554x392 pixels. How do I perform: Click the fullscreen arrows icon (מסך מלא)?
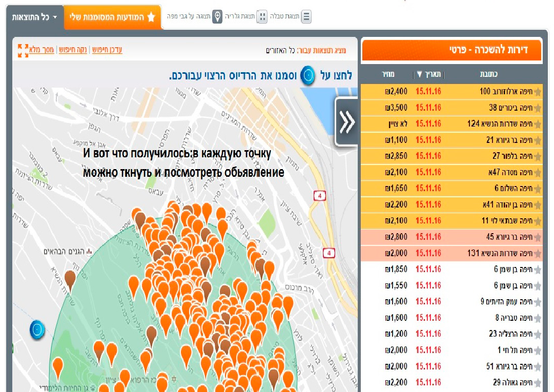[23, 50]
